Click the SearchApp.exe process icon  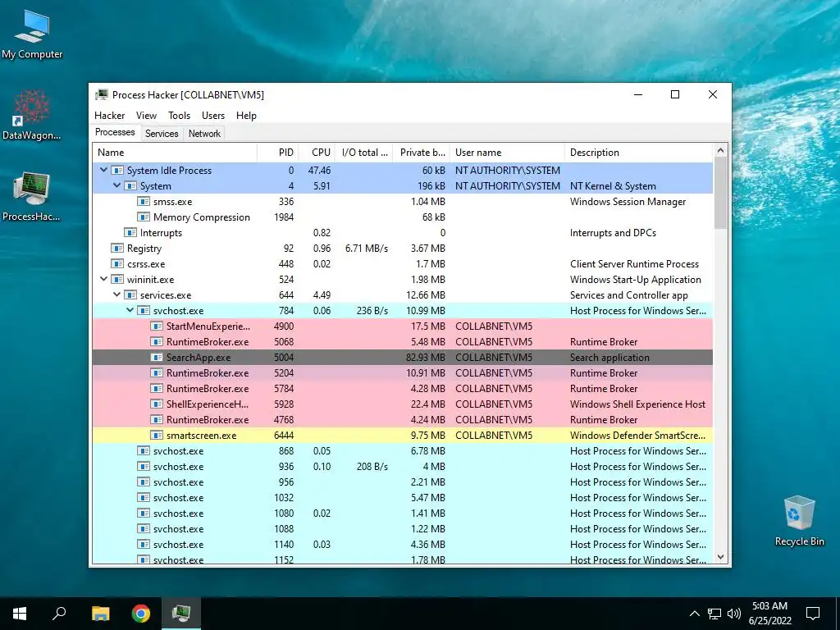point(157,358)
